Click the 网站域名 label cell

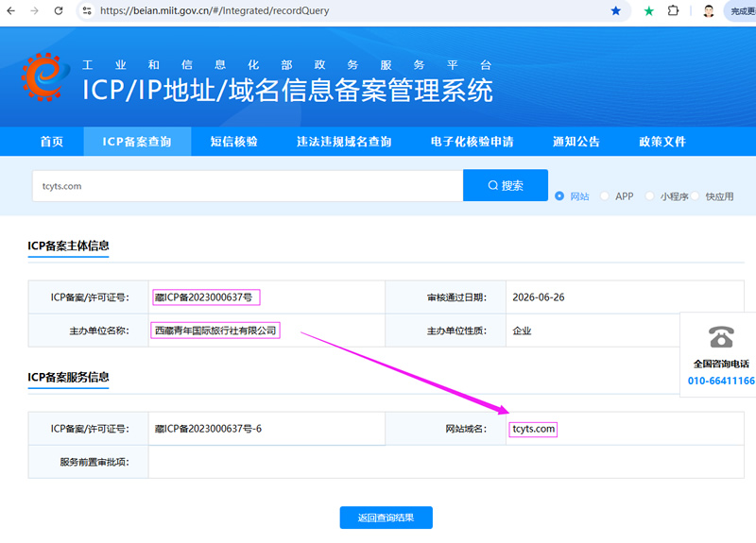(x=445, y=429)
